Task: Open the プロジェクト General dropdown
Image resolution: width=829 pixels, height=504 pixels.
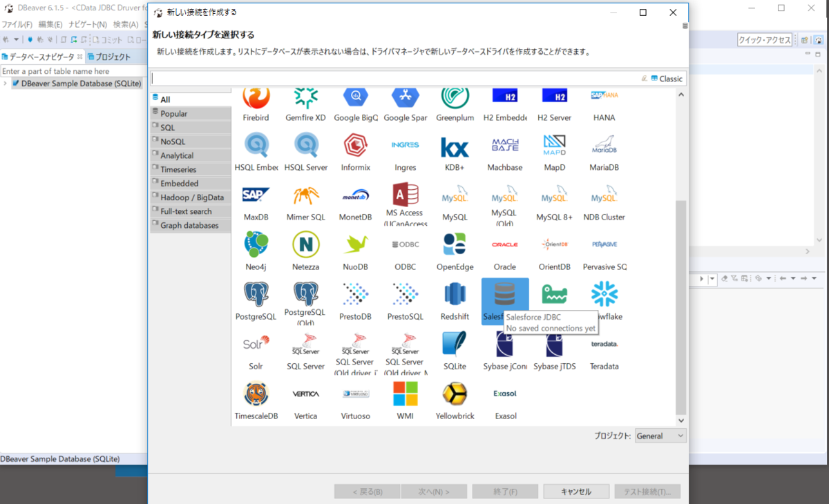Action: click(660, 436)
